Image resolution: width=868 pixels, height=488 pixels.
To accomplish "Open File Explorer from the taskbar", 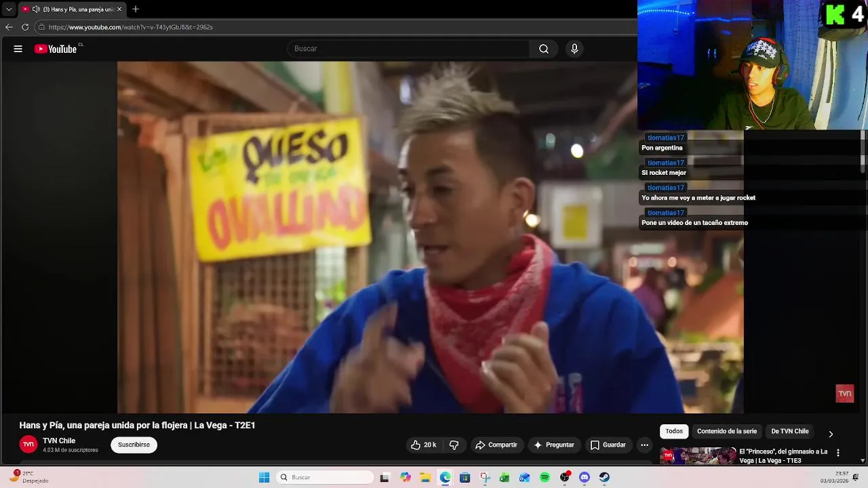I will point(425,477).
